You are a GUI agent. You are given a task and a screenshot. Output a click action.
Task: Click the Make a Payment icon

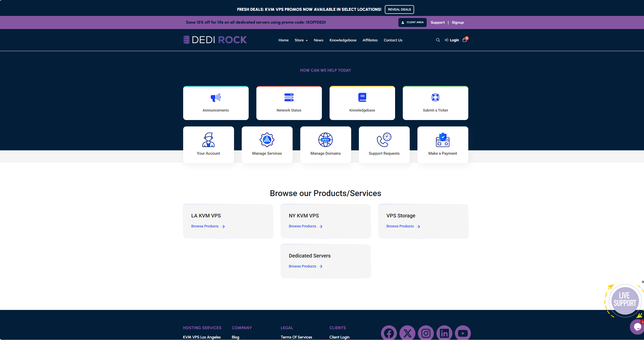click(x=443, y=140)
